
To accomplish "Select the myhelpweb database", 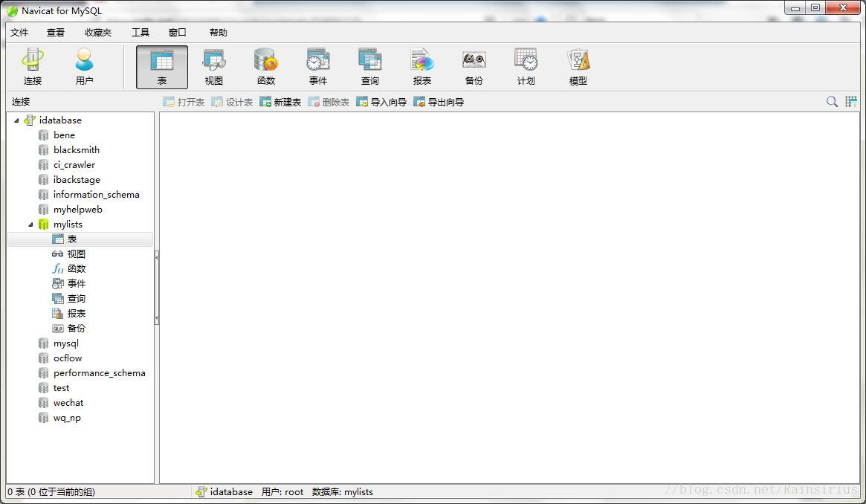I will click(x=78, y=210).
